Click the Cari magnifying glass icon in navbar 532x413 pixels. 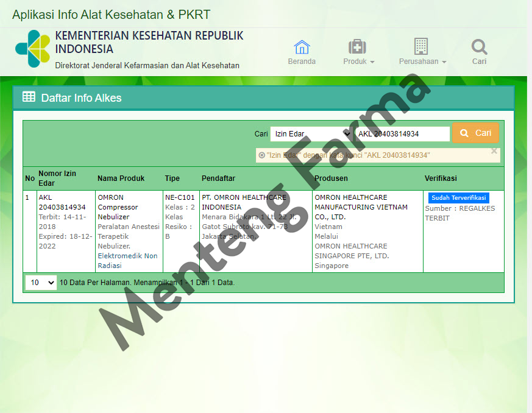pos(479,46)
